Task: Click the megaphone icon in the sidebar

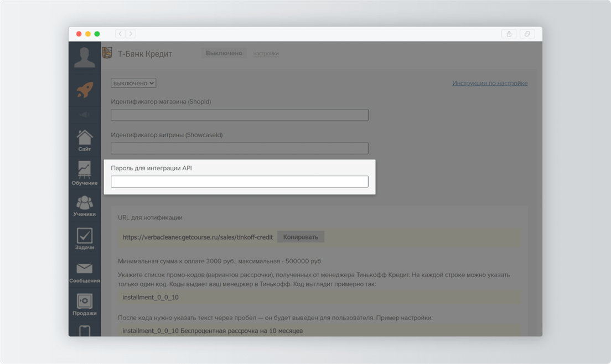Action: pos(85,115)
